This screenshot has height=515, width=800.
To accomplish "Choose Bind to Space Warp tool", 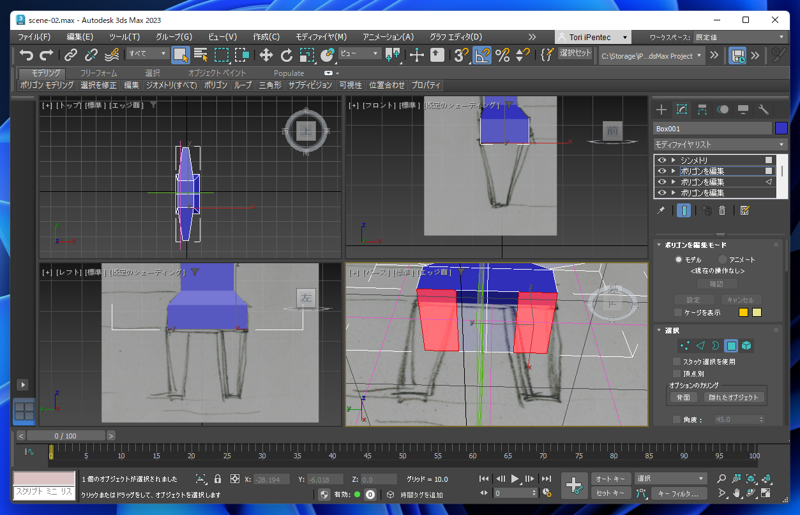I will click(112, 55).
